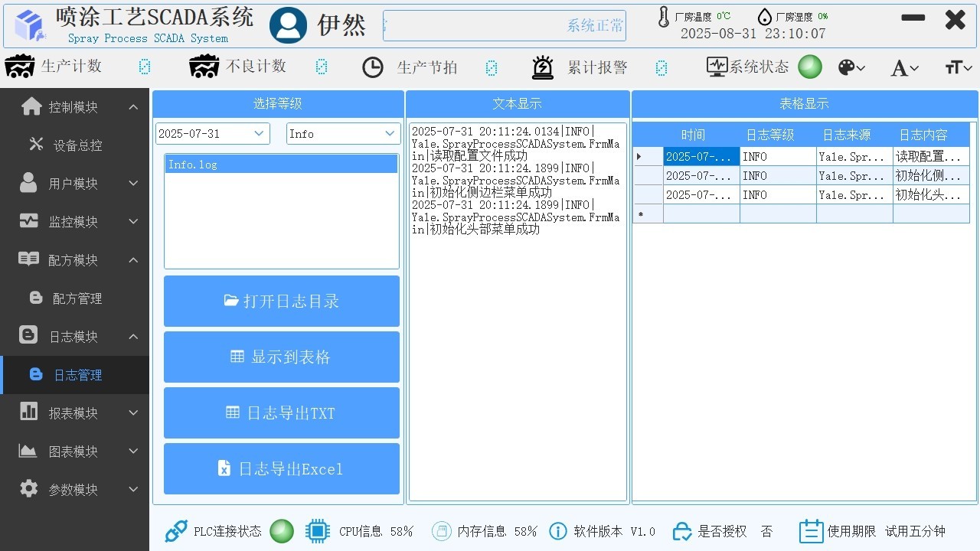This screenshot has height=551, width=980.
Task: Click the PLC connection link icon
Action: (x=176, y=531)
